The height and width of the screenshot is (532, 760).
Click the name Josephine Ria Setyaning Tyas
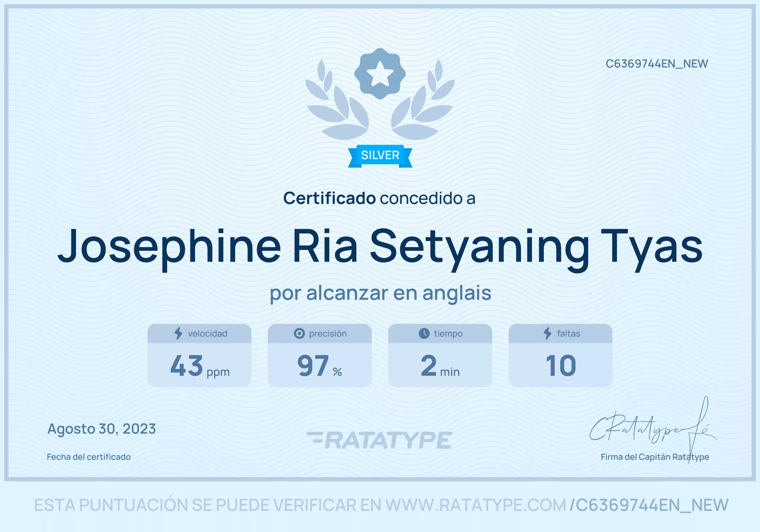coord(380,247)
